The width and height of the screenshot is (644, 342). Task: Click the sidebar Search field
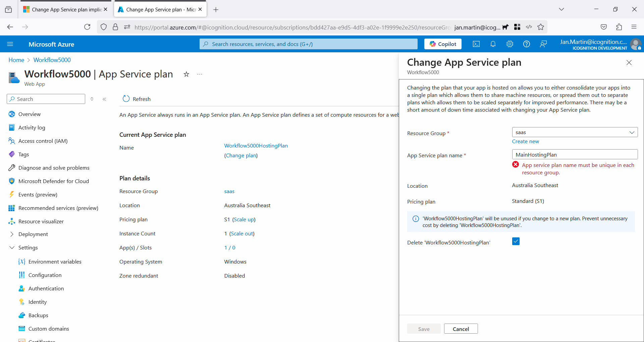(46, 99)
